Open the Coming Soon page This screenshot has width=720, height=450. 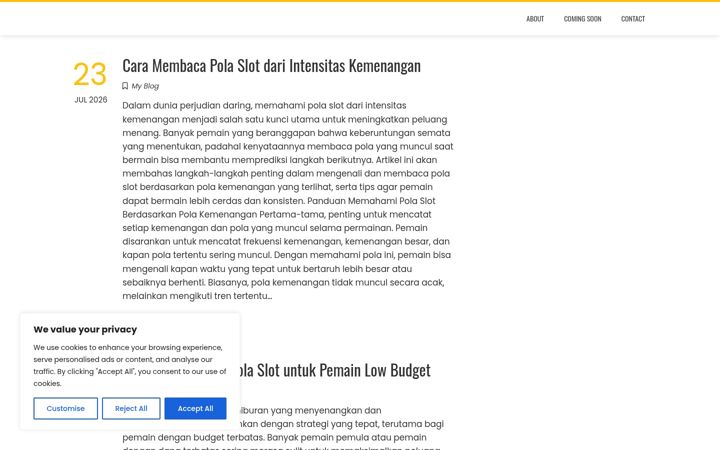pyautogui.click(x=582, y=19)
